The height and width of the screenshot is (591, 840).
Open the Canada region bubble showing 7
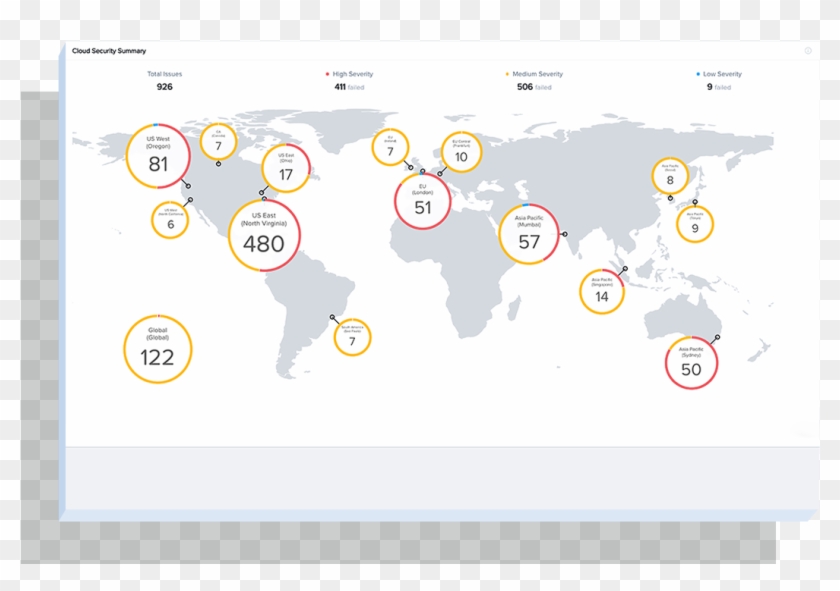point(217,141)
